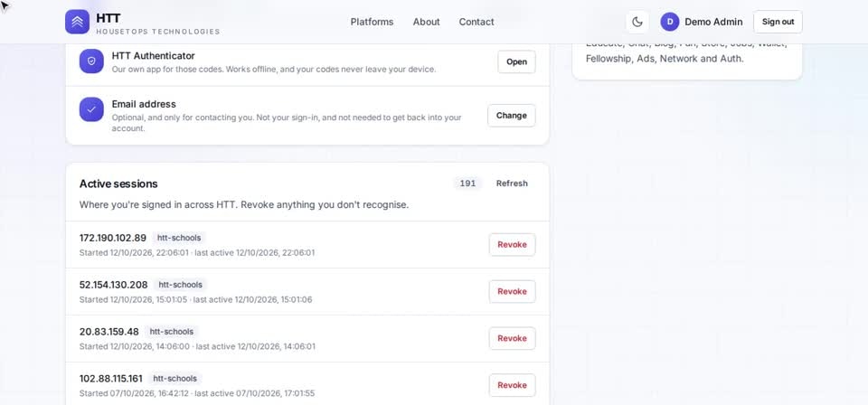The width and height of the screenshot is (868, 405).
Task: Click the 'Revoke anything you don't recognise' description
Action: coord(325,204)
